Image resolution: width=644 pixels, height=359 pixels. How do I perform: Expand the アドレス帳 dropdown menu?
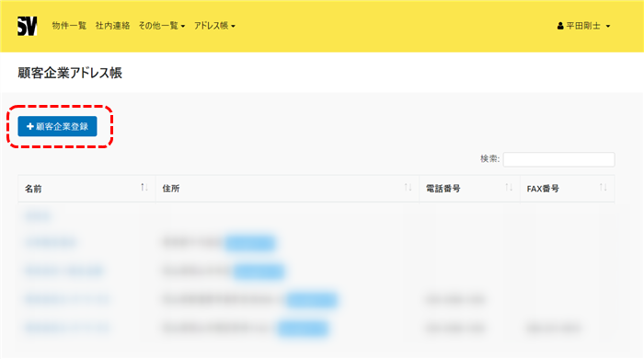pos(214,26)
